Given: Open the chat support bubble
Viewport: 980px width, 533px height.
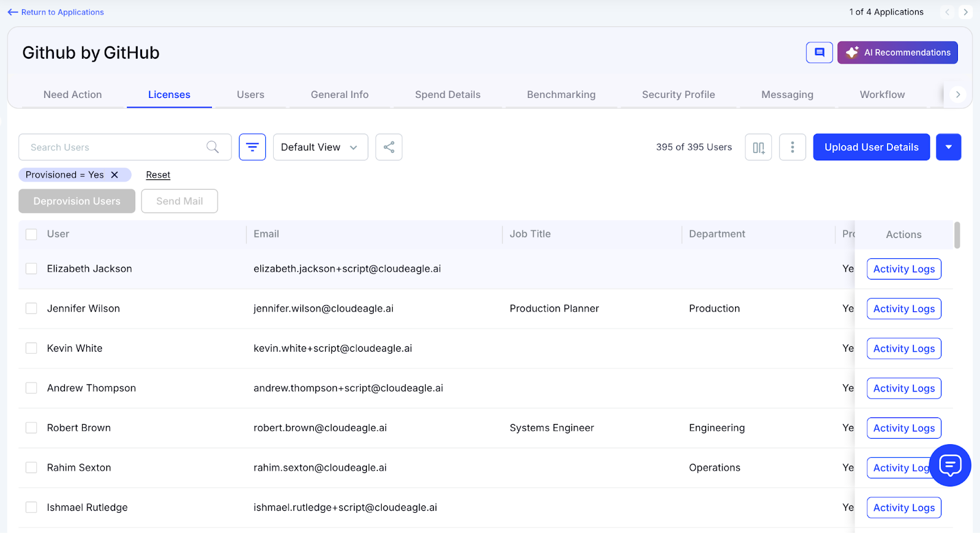Looking at the screenshot, I should tap(950, 465).
